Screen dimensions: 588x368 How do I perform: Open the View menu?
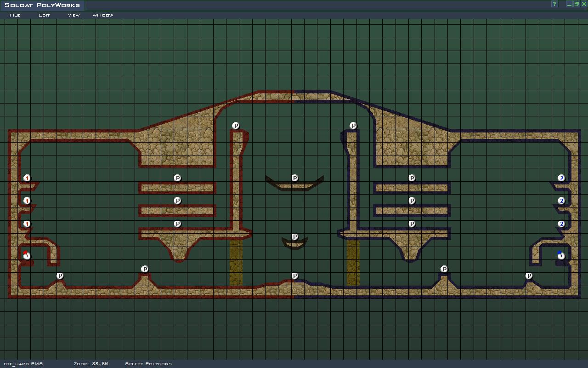click(73, 15)
